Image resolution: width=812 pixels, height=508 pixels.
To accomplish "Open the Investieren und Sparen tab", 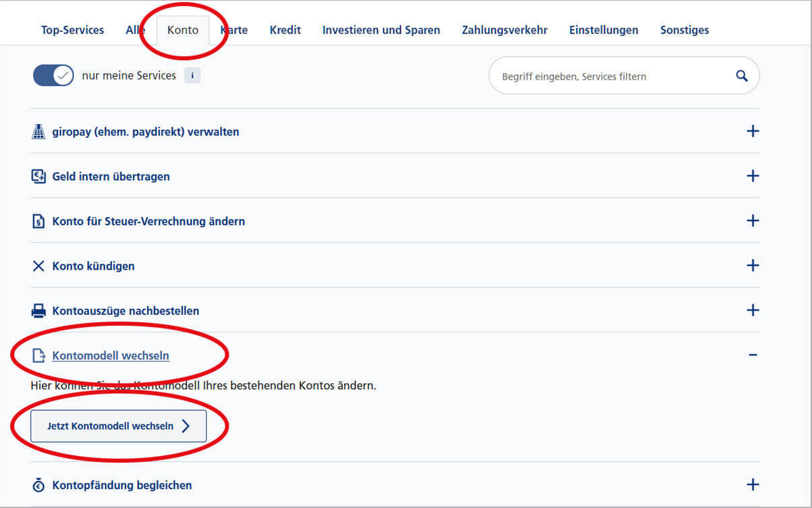I will coord(381,30).
